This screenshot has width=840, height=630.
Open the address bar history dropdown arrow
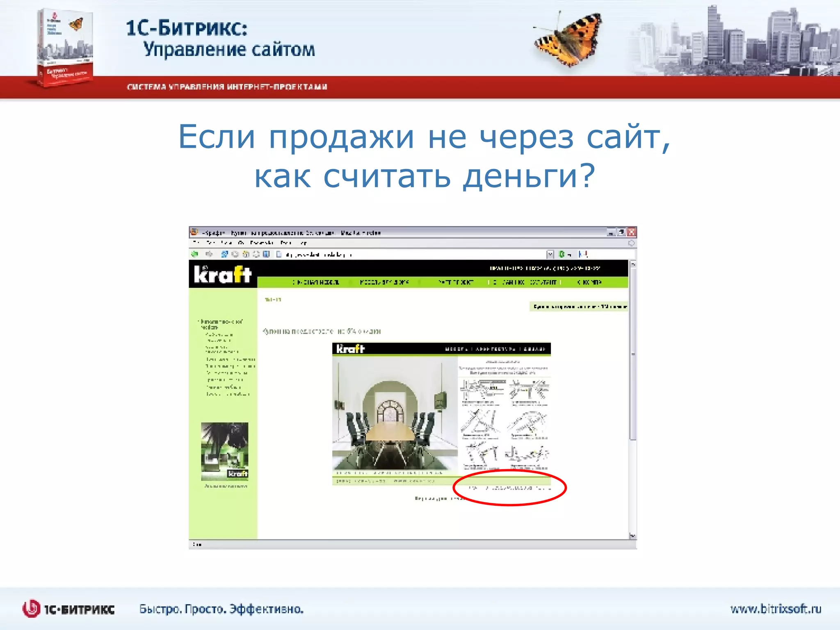tap(550, 254)
